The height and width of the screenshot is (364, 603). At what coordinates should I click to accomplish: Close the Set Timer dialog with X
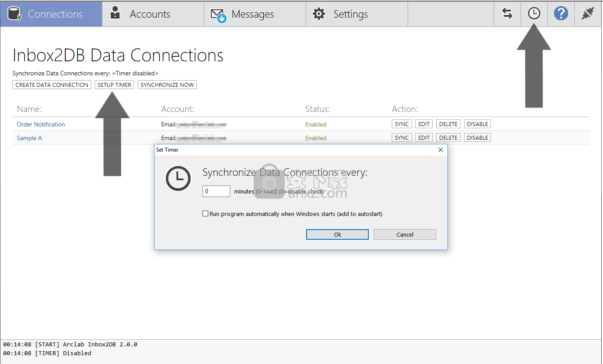tap(440, 150)
